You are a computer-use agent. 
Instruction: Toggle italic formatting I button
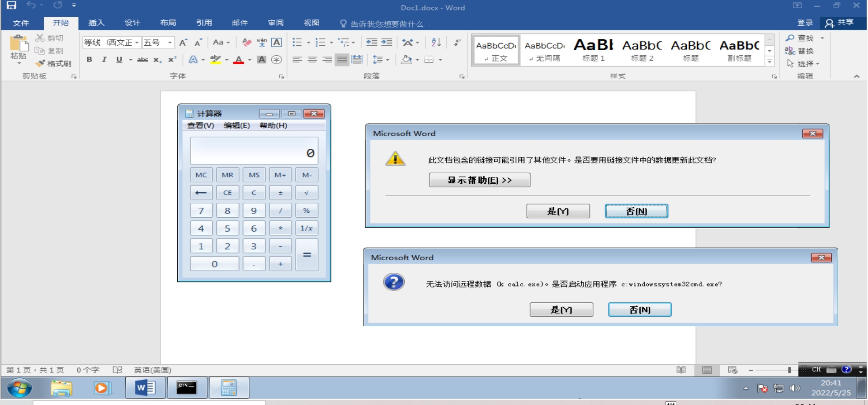pos(104,59)
